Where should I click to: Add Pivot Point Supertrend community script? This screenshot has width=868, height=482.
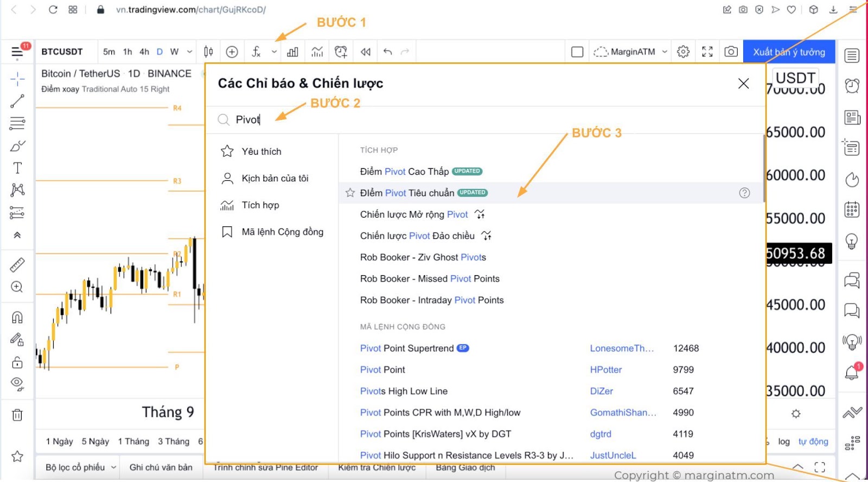(407, 348)
